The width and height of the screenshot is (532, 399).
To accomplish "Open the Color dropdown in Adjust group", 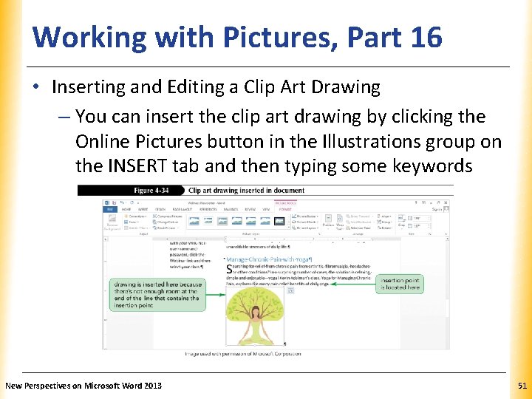I will pos(132,222).
